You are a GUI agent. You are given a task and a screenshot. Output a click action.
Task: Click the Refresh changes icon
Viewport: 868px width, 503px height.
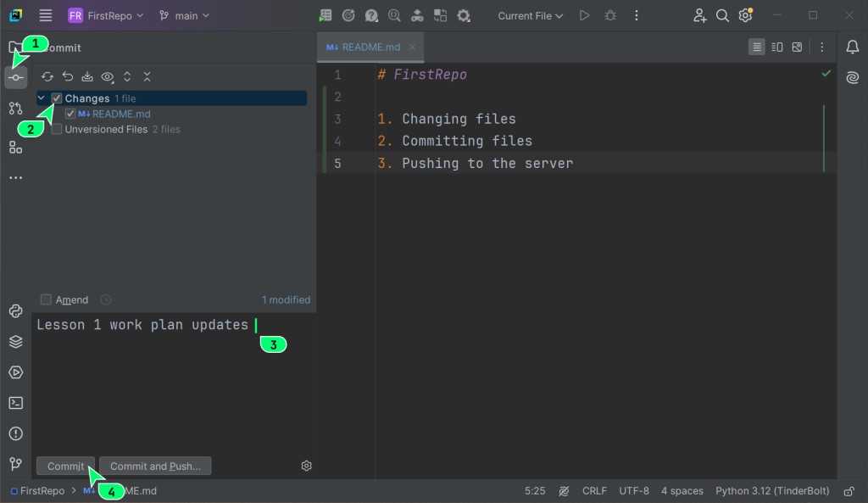coord(47,76)
